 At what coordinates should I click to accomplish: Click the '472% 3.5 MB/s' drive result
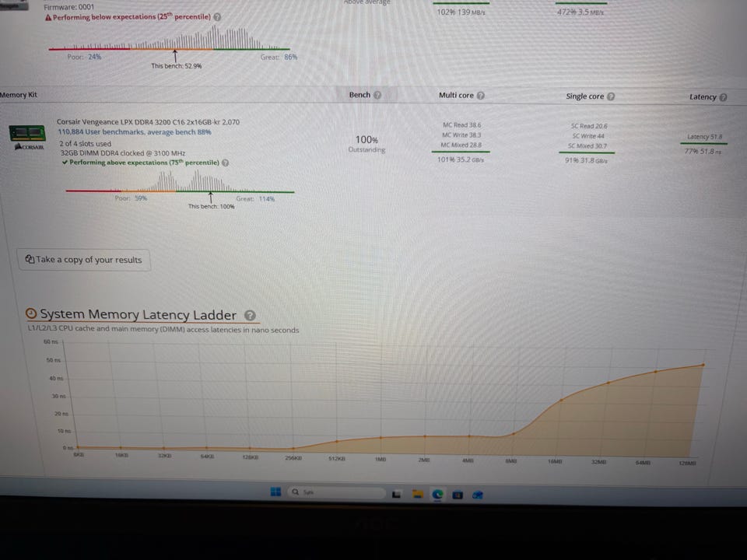[x=580, y=12]
